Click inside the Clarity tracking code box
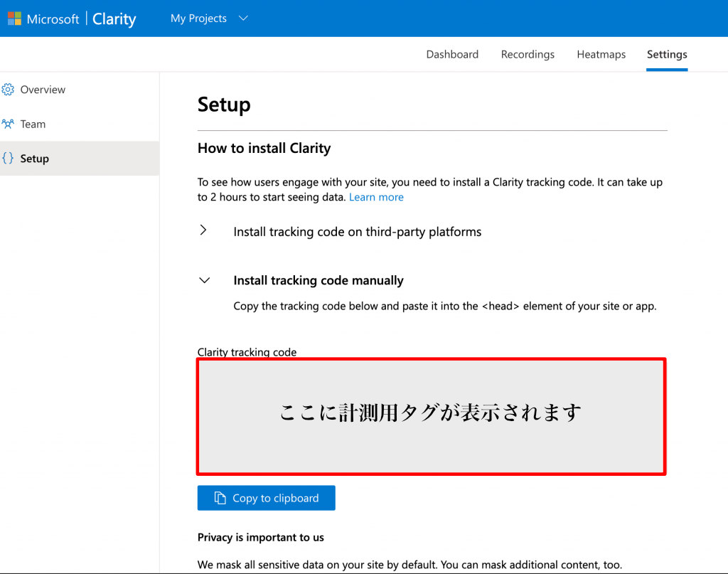 point(432,417)
